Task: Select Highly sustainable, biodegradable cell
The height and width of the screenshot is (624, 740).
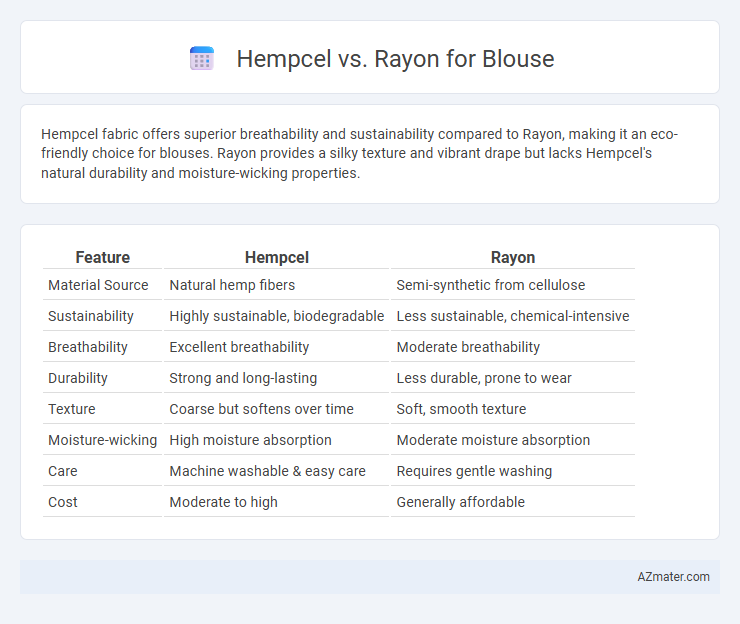Action: click(x=277, y=316)
